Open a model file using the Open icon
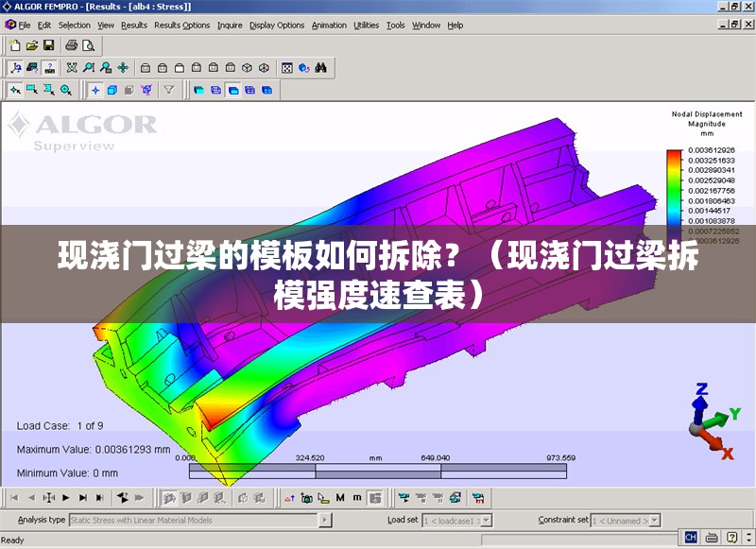The height and width of the screenshot is (549, 756). click(33, 44)
